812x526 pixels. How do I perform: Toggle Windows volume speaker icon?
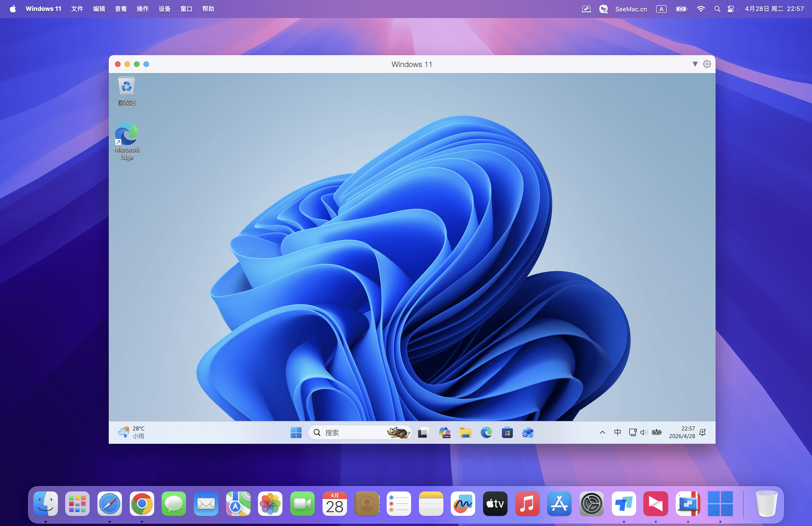click(644, 432)
